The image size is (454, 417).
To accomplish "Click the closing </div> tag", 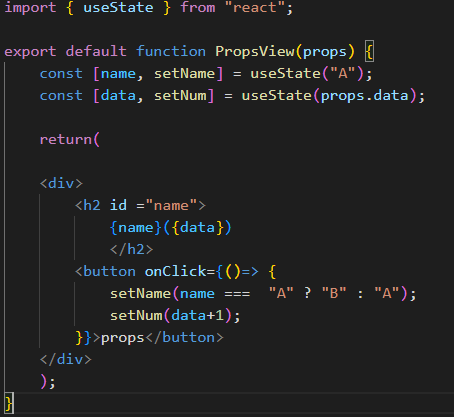I will point(66,359).
